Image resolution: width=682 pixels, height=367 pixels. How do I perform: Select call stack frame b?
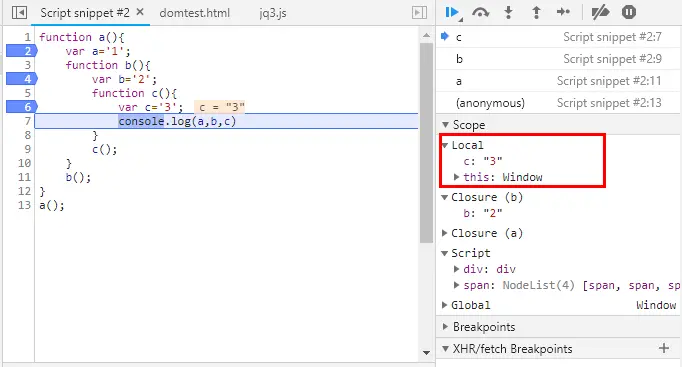click(x=558, y=59)
